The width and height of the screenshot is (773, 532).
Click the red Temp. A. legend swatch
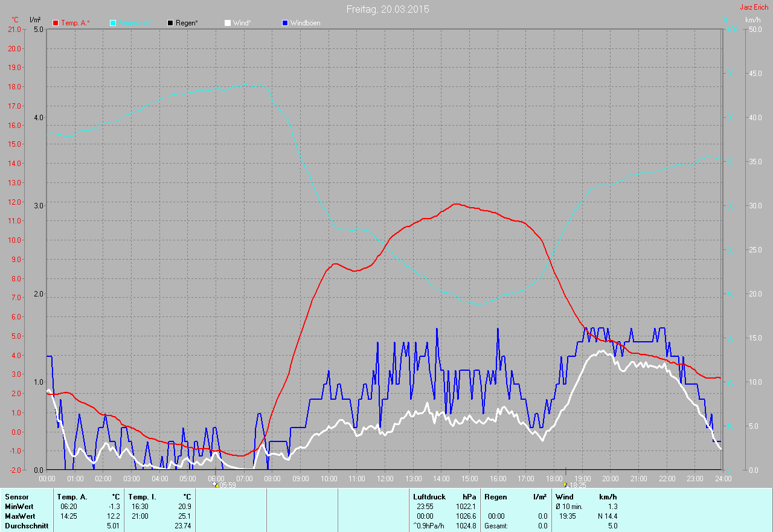click(x=56, y=23)
